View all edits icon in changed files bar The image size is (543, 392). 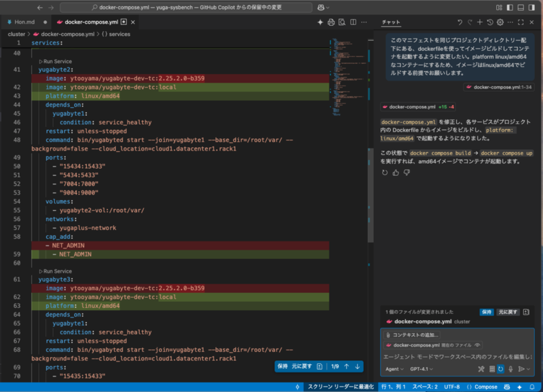(x=526, y=312)
